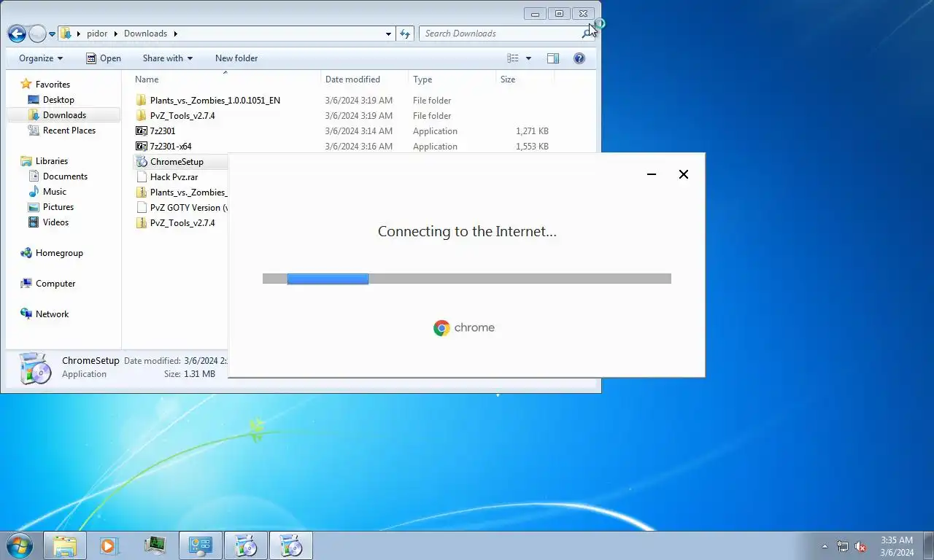This screenshot has height=560, width=934.
Task: Show hidden tray icons arrow
Action: click(825, 546)
